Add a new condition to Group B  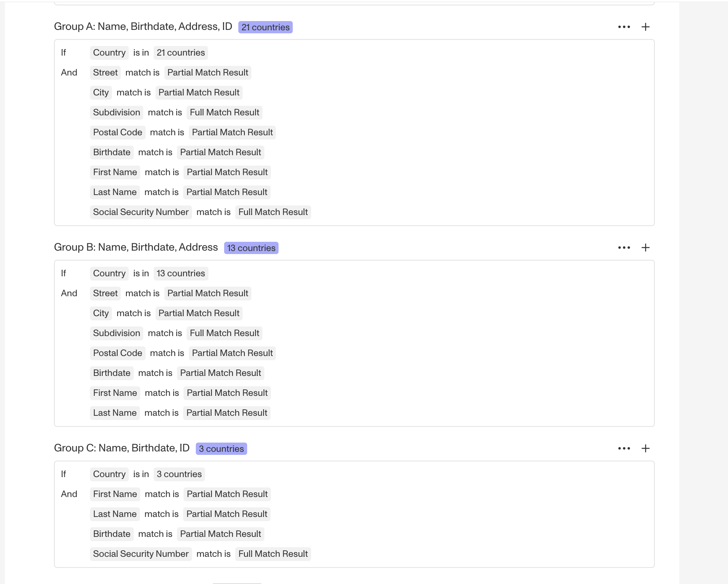click(645, 247)
